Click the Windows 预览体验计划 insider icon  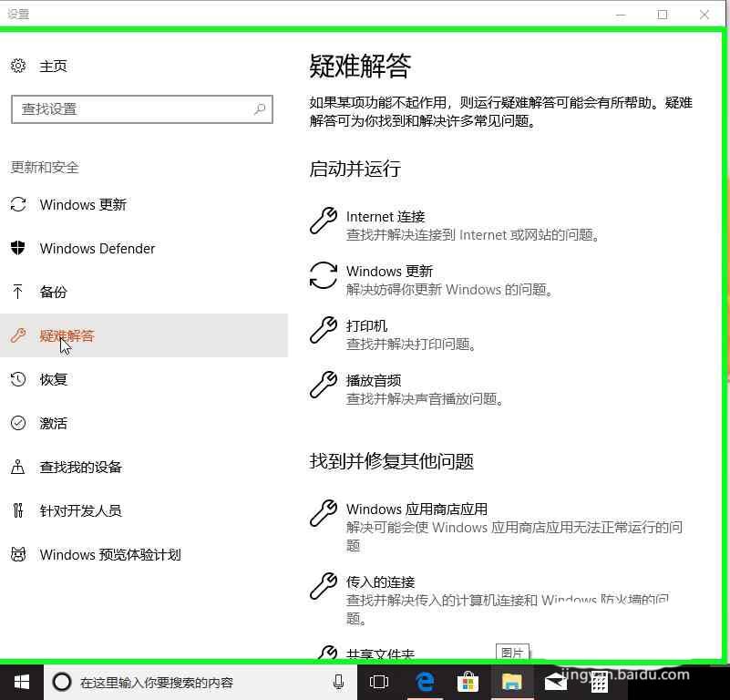18,554
